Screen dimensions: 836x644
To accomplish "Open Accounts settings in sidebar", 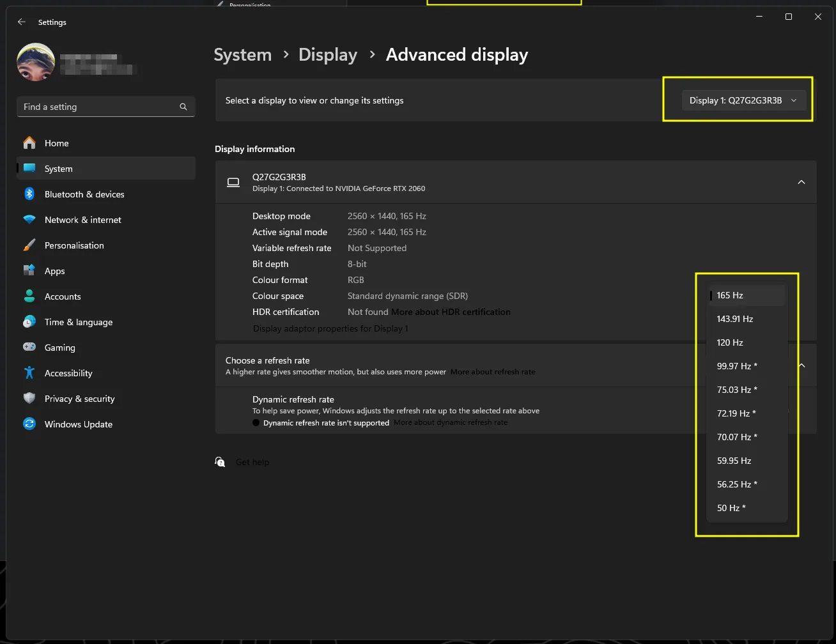I will point(106,296).
